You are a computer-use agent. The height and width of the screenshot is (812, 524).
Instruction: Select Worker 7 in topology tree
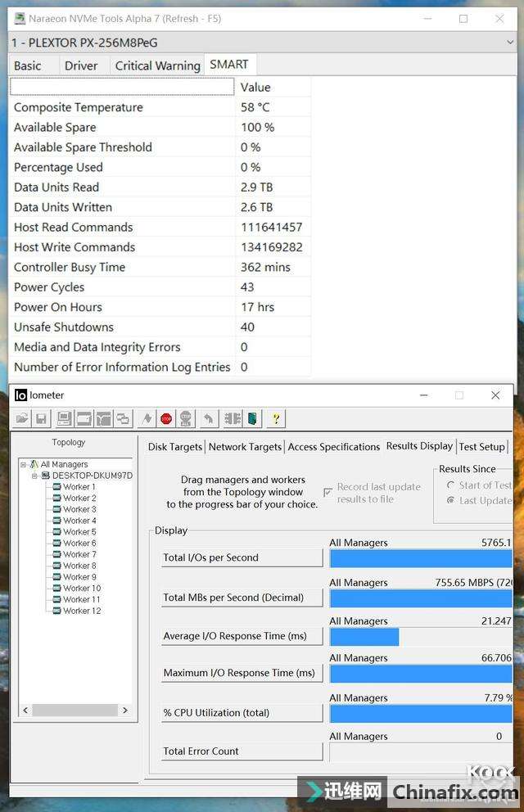tap(74, 555)
